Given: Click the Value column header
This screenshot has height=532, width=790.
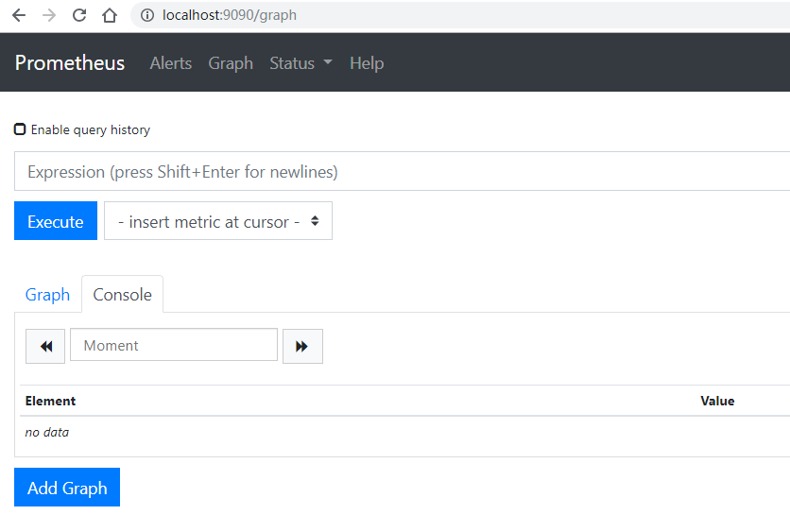Looking at the screenshot, I should [x=717, y=401].
